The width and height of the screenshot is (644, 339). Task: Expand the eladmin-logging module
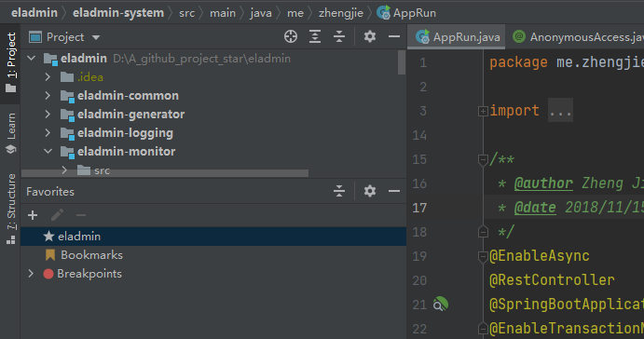(x=48, y=132)
